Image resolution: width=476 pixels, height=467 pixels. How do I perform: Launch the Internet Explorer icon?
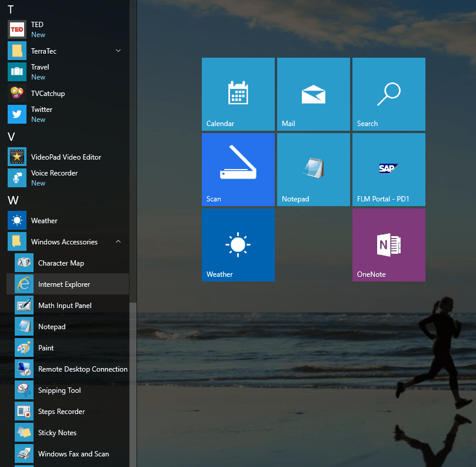coord(24,284)
